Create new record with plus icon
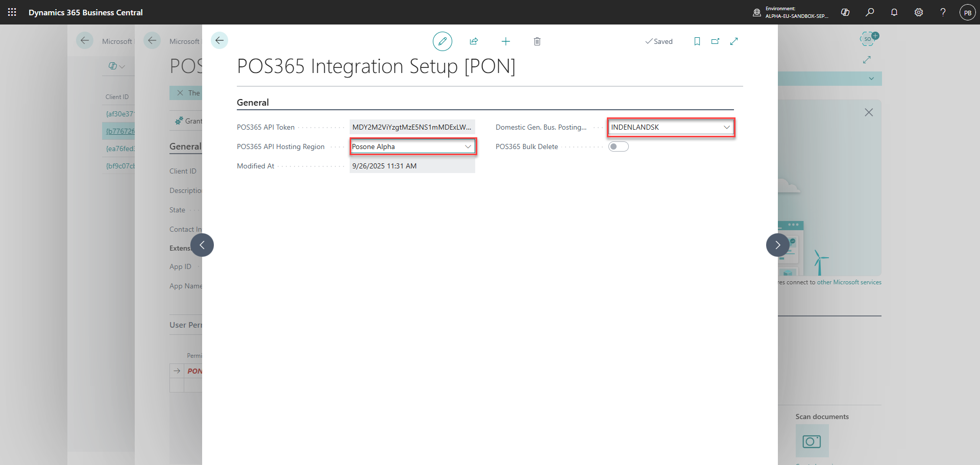Viewport: 980px width, 465px height. point(506,41)
